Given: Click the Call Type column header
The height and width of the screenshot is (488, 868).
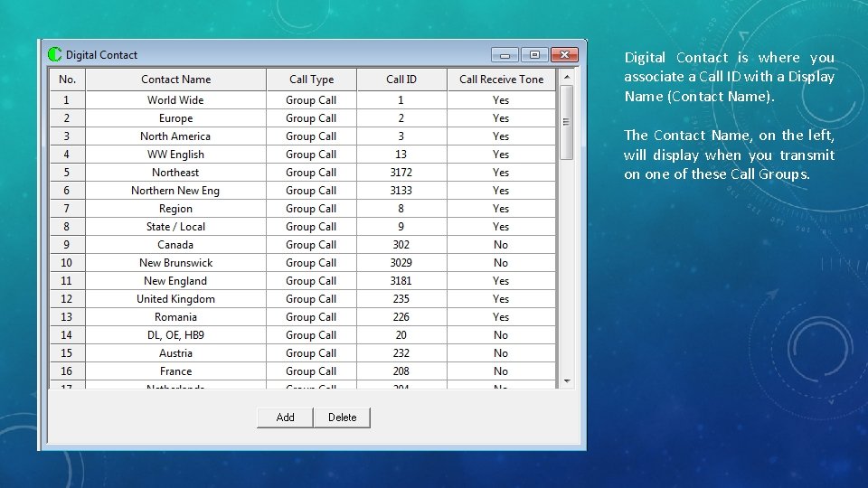Looking at the screenshot, I should point(312,80).
